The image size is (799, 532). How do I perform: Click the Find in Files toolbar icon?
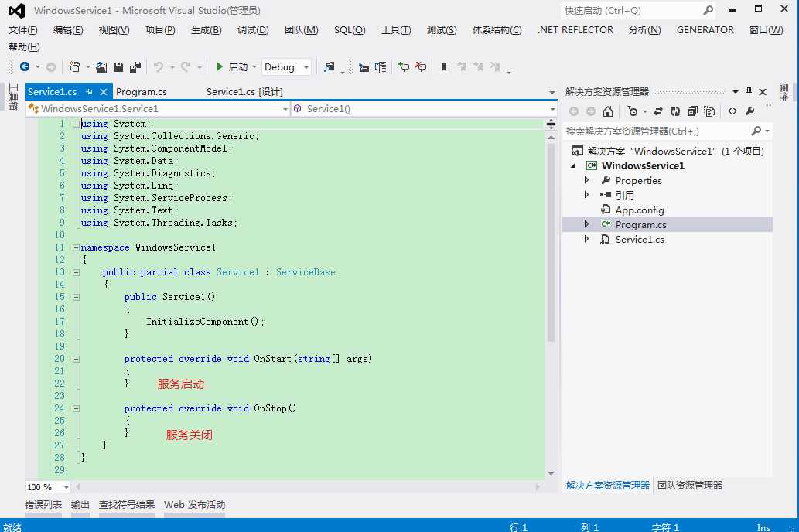tap(330, 66)
